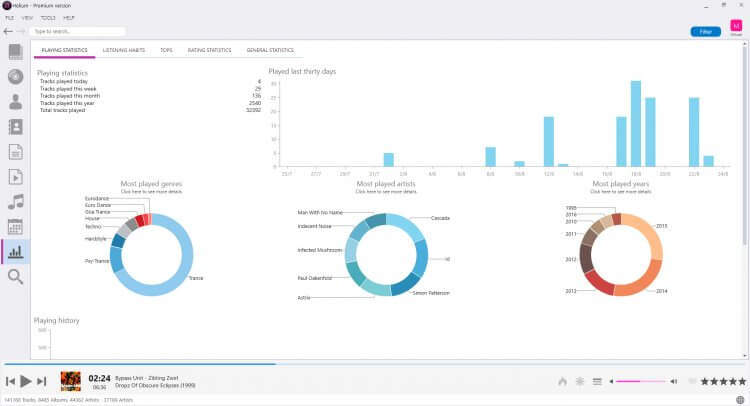Open the music note tracks icon
The width and height of the screenshot is (750, 406).
tap(15, 202)
